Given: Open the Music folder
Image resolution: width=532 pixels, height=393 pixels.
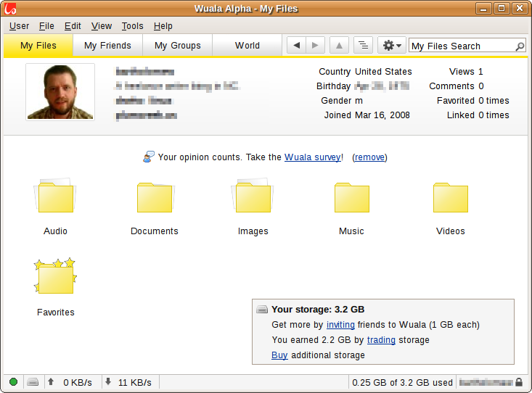Looking at the screenshot, I should [x=352, y=197].
